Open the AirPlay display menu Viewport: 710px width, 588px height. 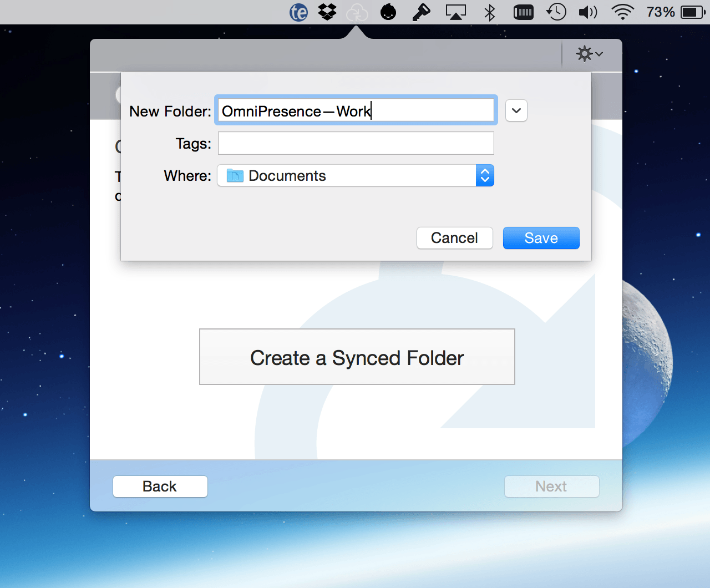(455, 12)
